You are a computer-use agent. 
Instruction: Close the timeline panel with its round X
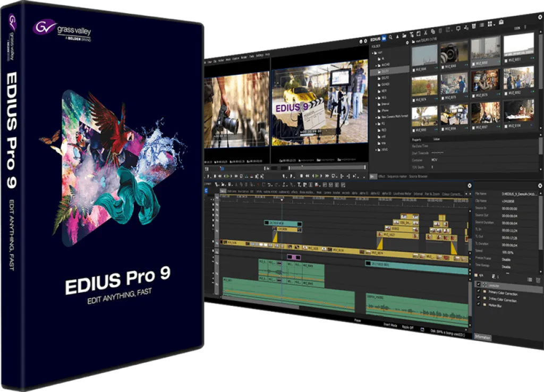pyautogui.click(x=470, y=185)
